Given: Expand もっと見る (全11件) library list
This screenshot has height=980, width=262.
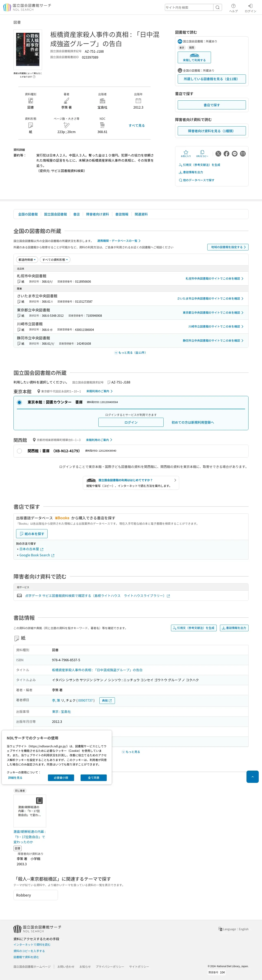Looking at the screenshot, I should click(x=131, y=353).
